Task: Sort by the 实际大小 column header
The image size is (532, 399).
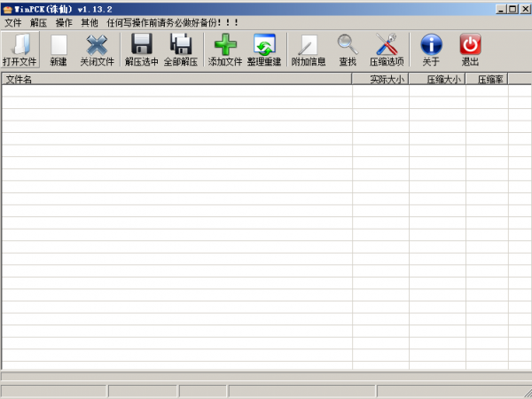Action: (380, 79)
